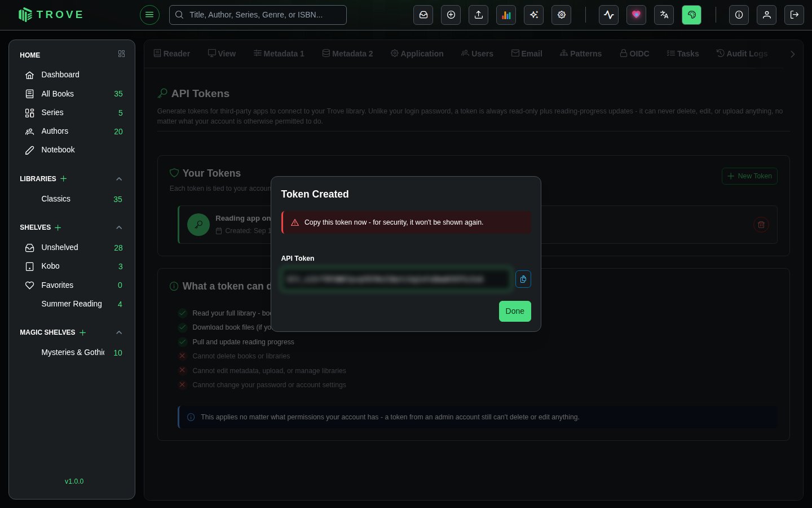Image resolution: width=812 pixels, height=508 pixels.
Task: Delete the Reading app token
Action: click(x=761, y=225)
